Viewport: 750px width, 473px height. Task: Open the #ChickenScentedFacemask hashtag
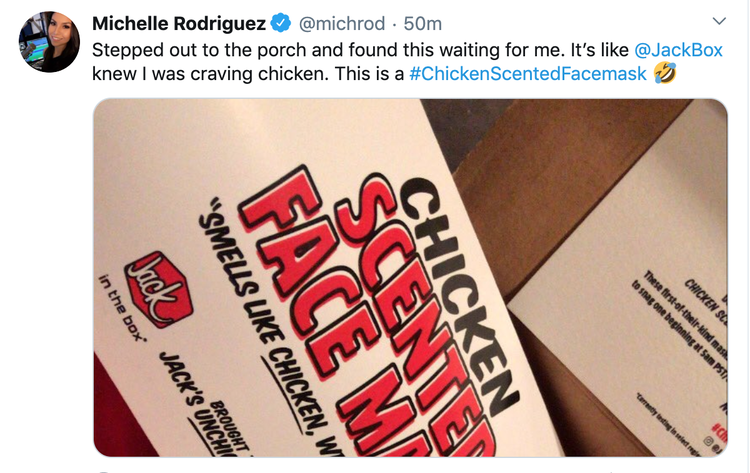coord(528,74)
